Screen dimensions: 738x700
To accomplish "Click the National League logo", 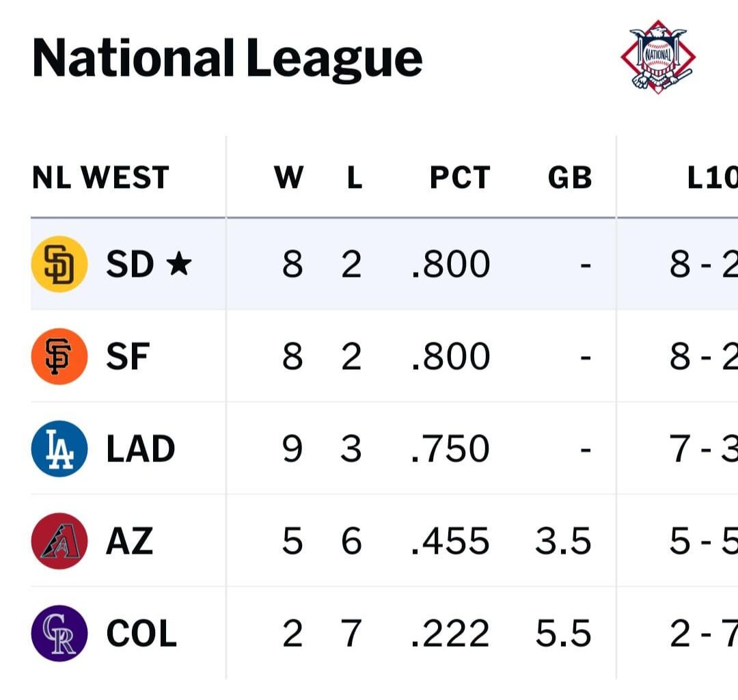I will (658, 56).
